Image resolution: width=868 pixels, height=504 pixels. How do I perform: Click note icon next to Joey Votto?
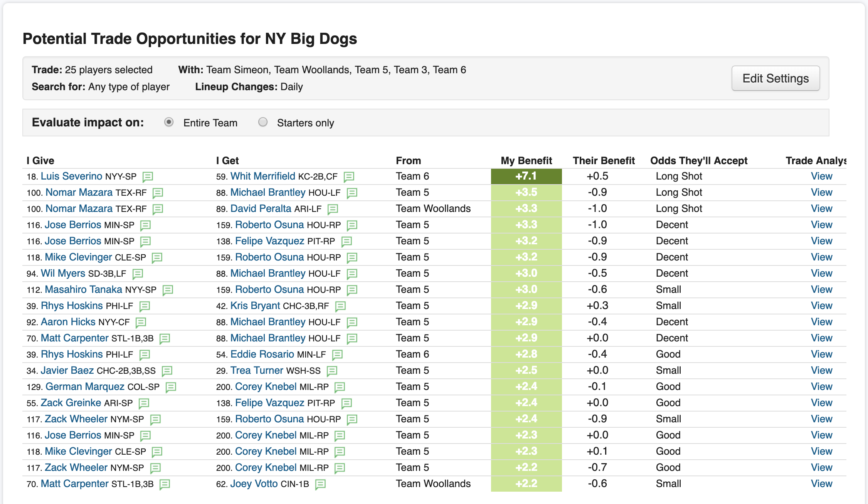[x=320, y=484]
